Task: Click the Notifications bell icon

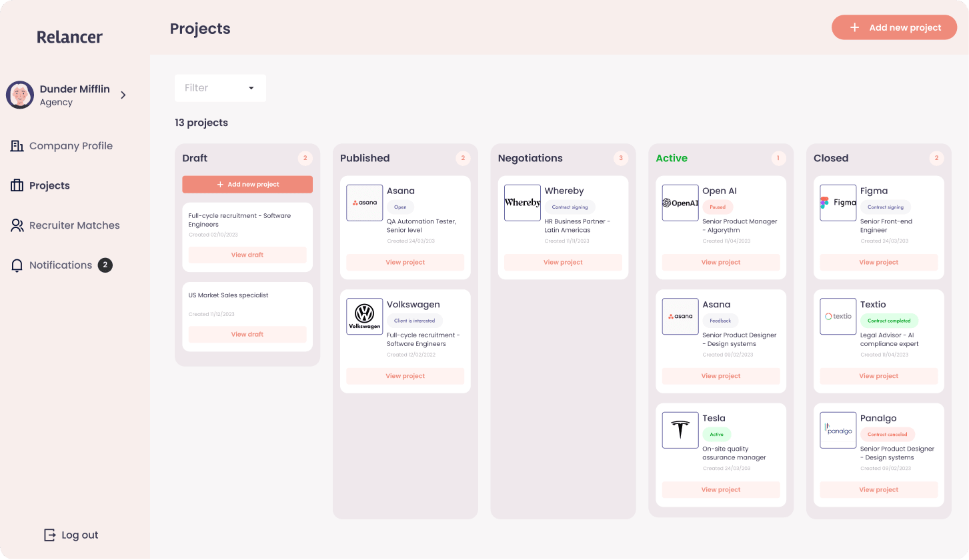Action: (17, 265)
